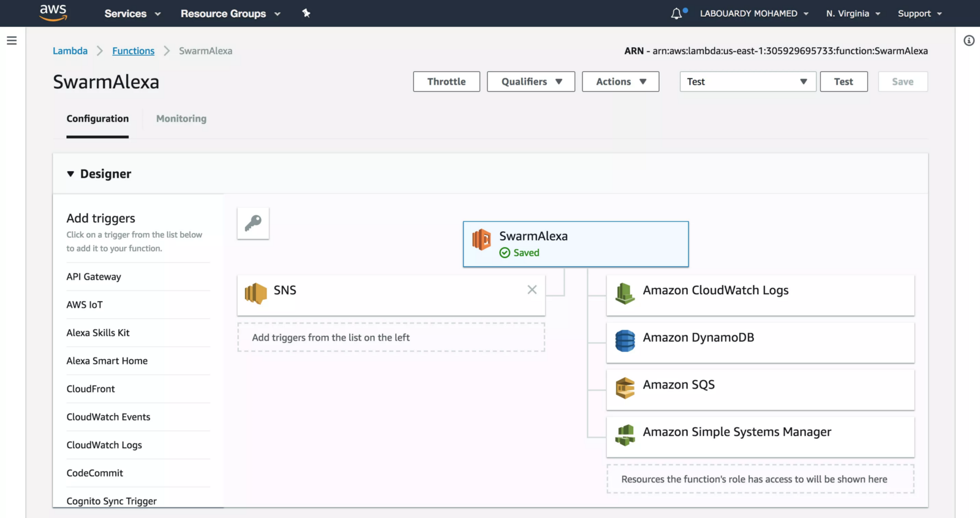Collapse the Designer section
Viewport: 980px width, 518px height.
click(x=70, y=174)
